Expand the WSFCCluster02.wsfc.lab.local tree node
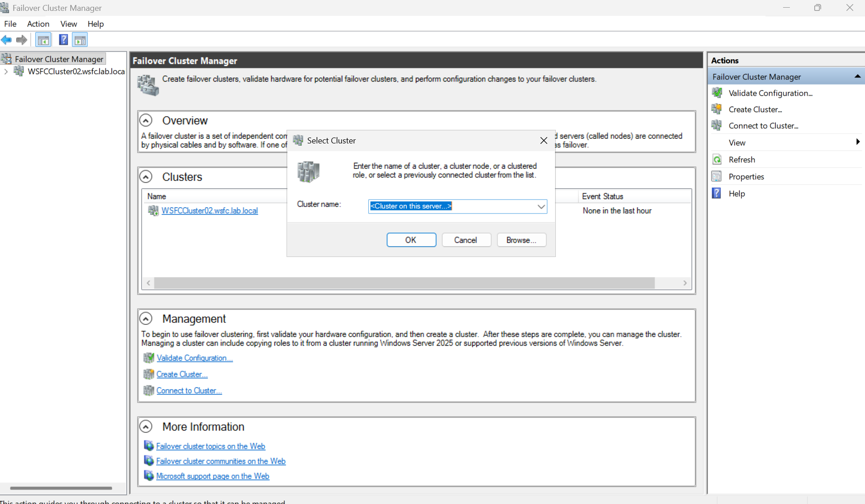 [5, 71]
